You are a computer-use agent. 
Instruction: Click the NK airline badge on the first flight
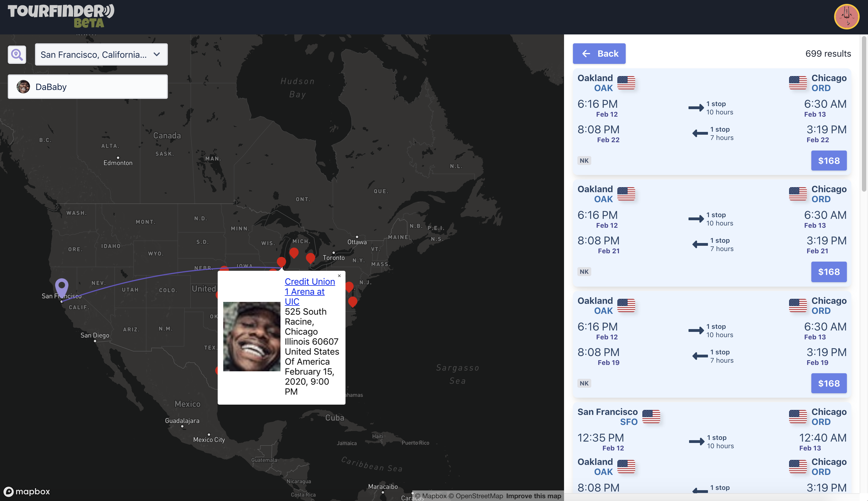(584, 160)
